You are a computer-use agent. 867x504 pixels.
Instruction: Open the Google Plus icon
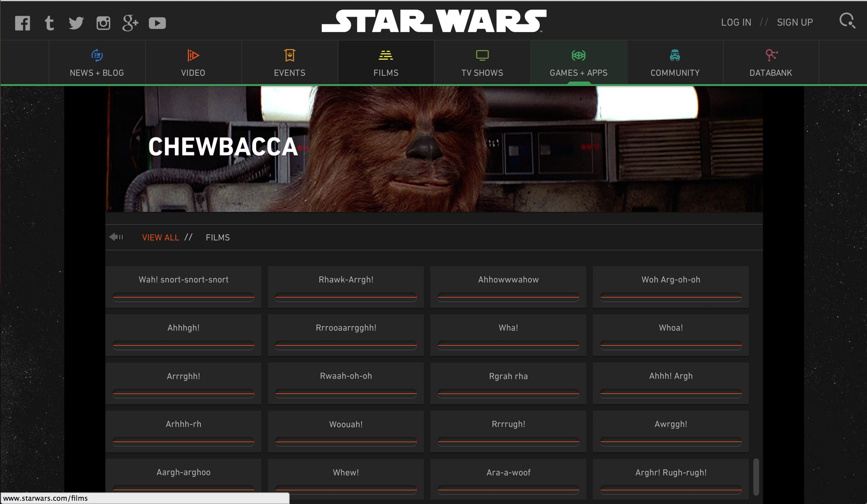click(130, 23)
